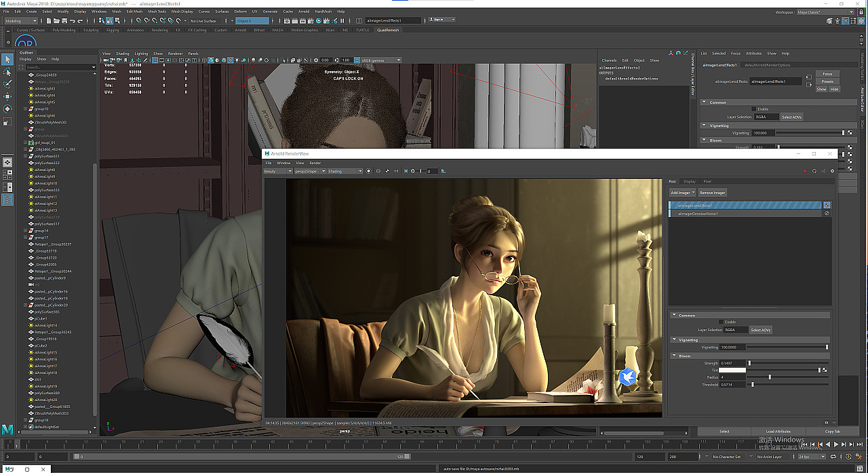Image resolution: width=868 pixels, height=473 pixels.
Task: Click Select AOVs in RenderView panel
Action: (761, 330)
